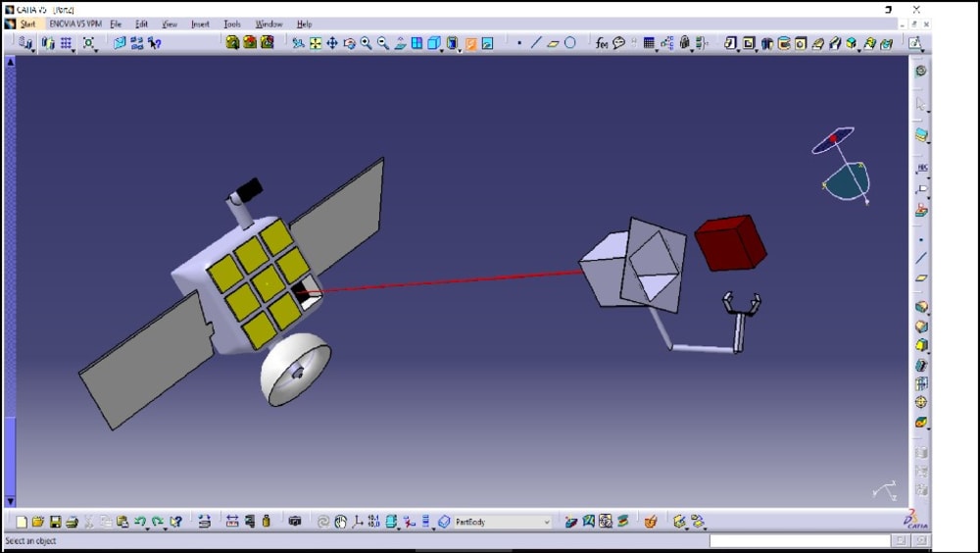
Task: Click the command input field in status bar
Action: coord(800,540)
